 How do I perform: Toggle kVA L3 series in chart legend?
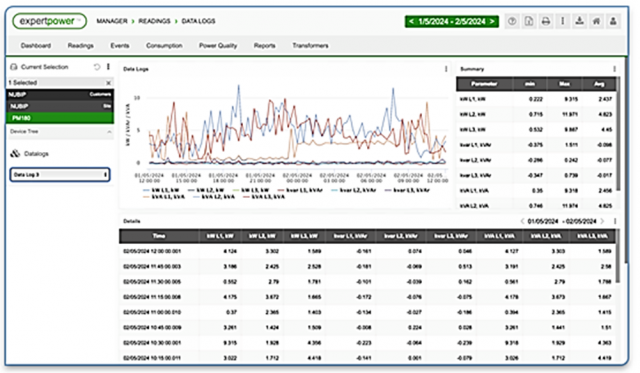tap(264, 197)
